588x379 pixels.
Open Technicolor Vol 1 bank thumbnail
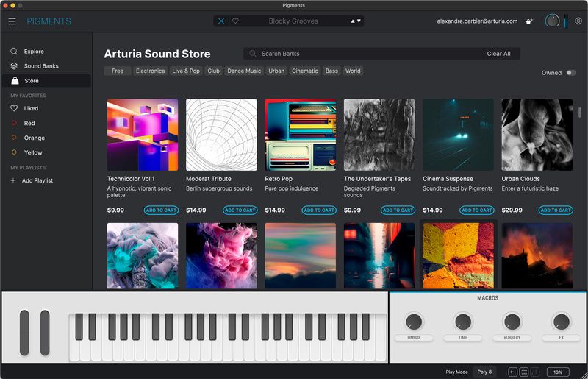click(x=143, y=135)
